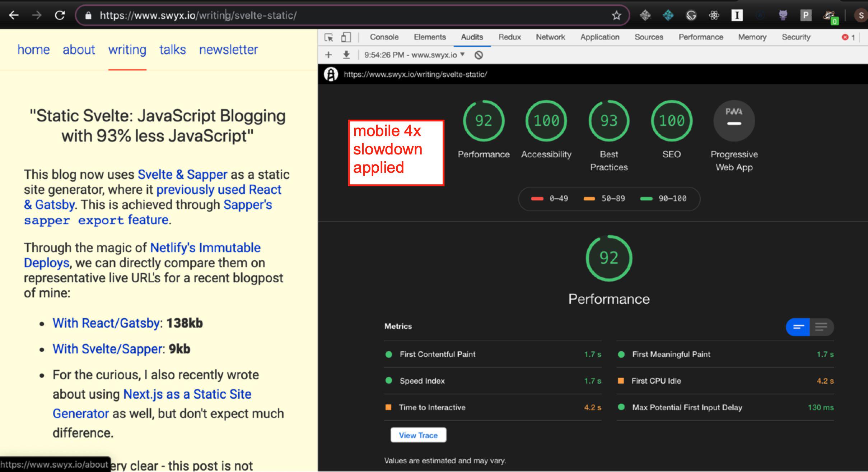Click the Instapaper 'I' extension icon
Screen dimensions: 868x472
point(737,15)
